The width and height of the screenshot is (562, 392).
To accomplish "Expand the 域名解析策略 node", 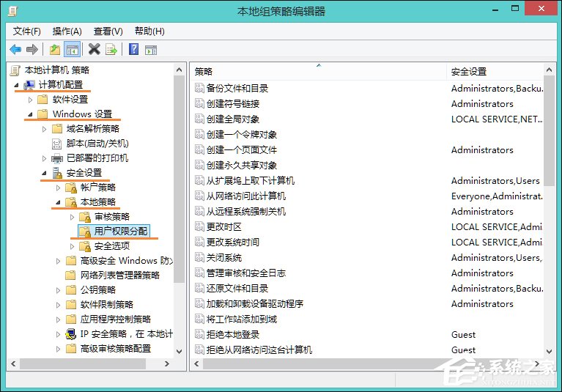I will click(x=45, y=129).
